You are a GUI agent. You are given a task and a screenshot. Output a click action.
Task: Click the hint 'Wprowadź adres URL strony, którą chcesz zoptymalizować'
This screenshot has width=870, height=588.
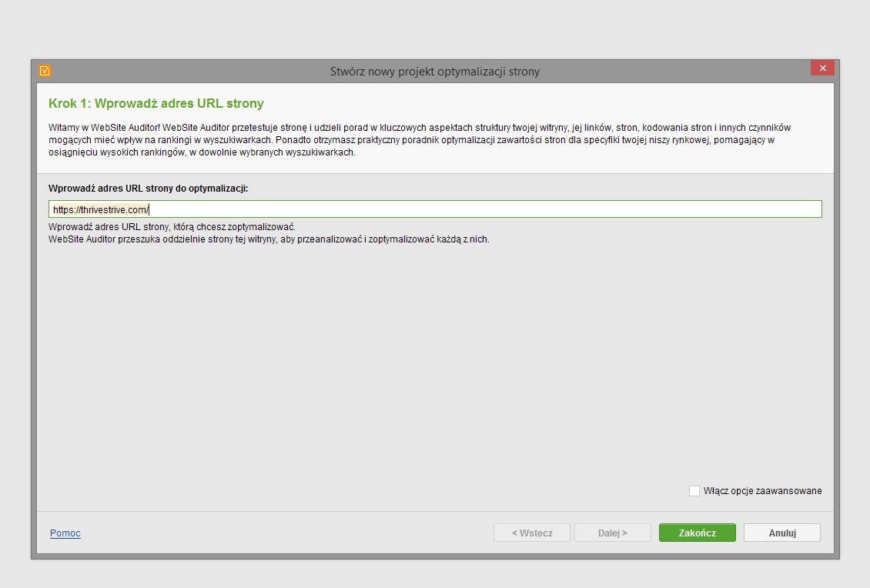(172, 228)
